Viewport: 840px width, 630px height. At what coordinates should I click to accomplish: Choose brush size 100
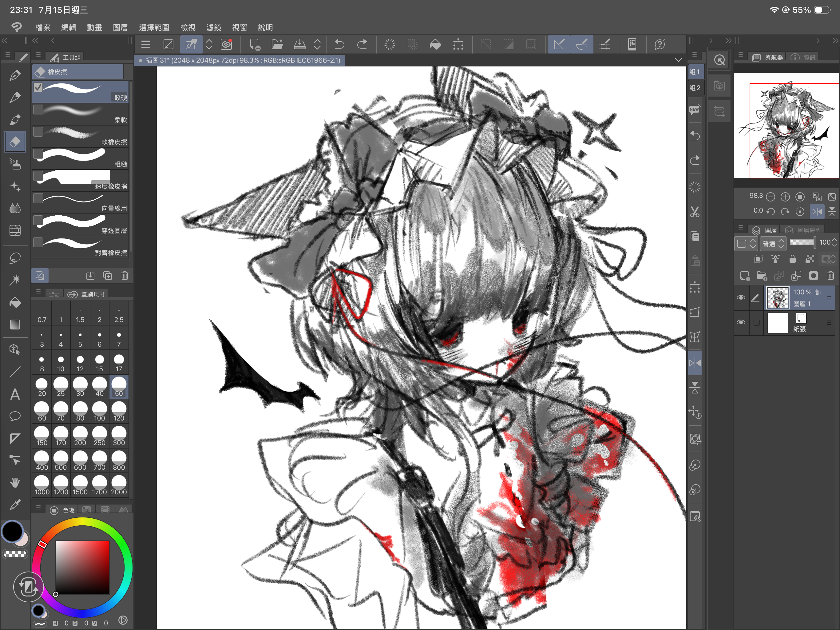pyautogui.click(x=100, y=412)
